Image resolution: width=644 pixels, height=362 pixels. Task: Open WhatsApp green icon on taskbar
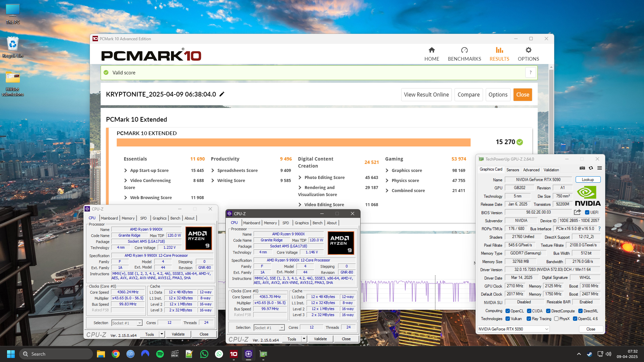point(204,354)
